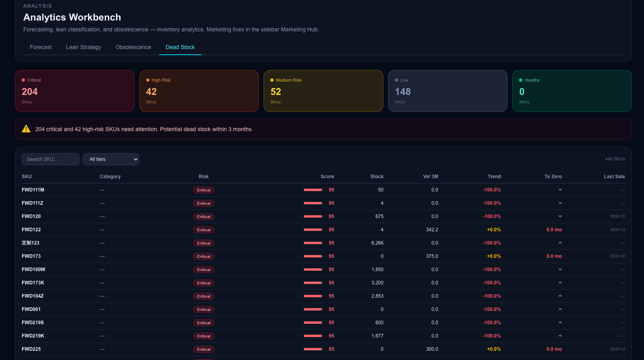Click stock value 6,266 for 定制123
Viewport: 644px width, 360px height.
click(377, 243)
